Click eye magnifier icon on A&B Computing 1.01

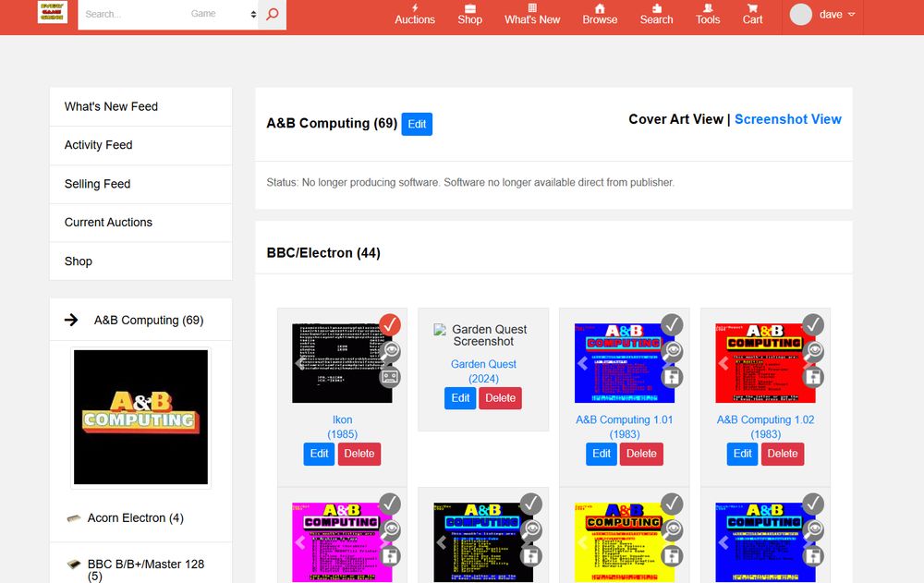click(672, 351)
